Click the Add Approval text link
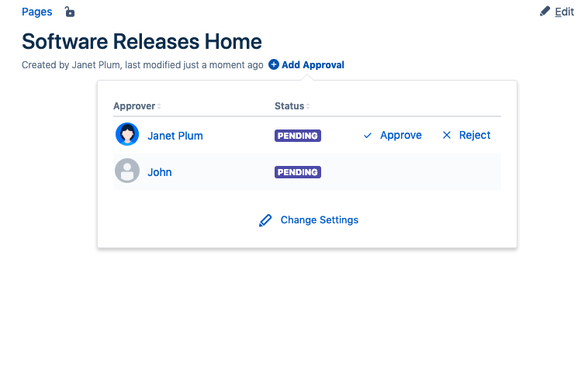 point(313,65)
